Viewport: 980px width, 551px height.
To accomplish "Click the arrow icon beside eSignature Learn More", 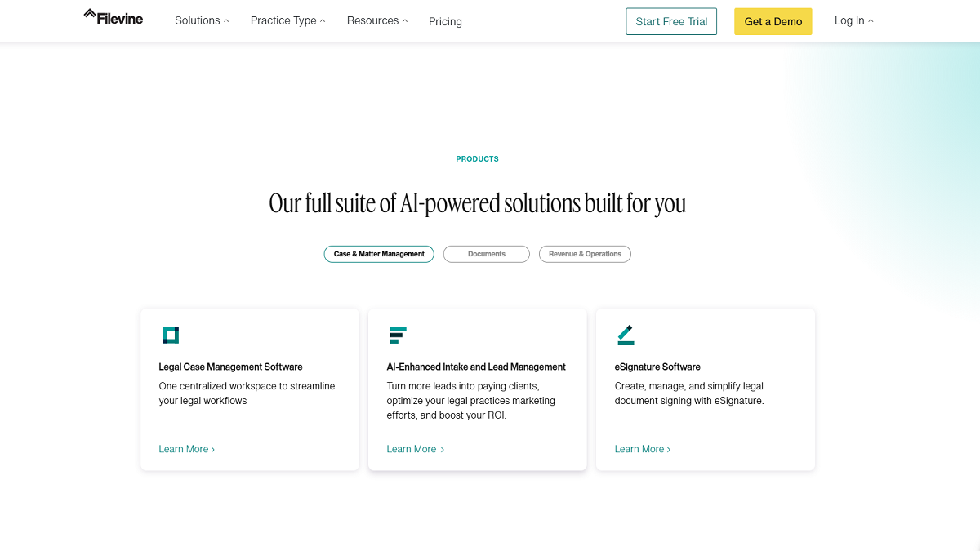I will [x=669, y=449].
